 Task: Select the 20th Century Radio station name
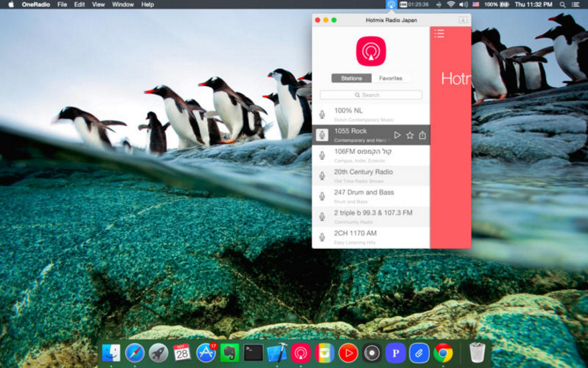[363, 172]
